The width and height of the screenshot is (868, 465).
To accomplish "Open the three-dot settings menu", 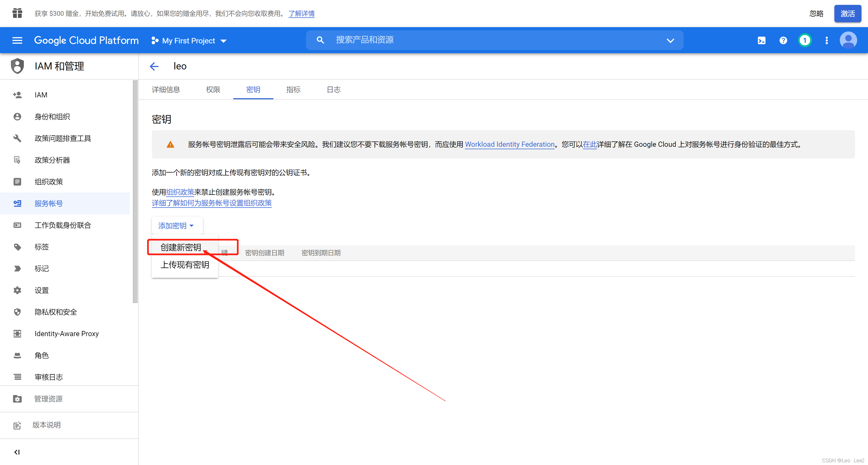I will point(826,40).
